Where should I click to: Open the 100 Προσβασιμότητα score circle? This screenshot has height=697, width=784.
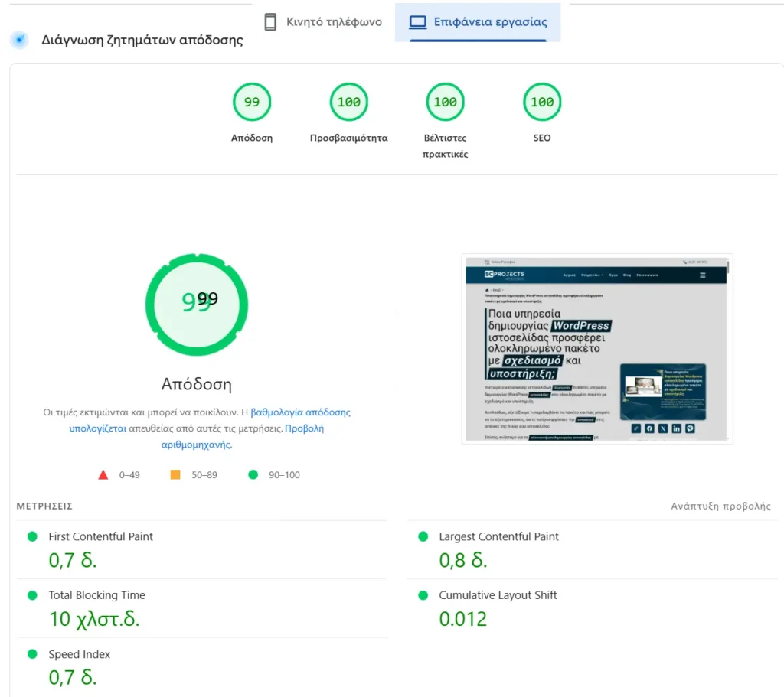[x=348, y=101]
